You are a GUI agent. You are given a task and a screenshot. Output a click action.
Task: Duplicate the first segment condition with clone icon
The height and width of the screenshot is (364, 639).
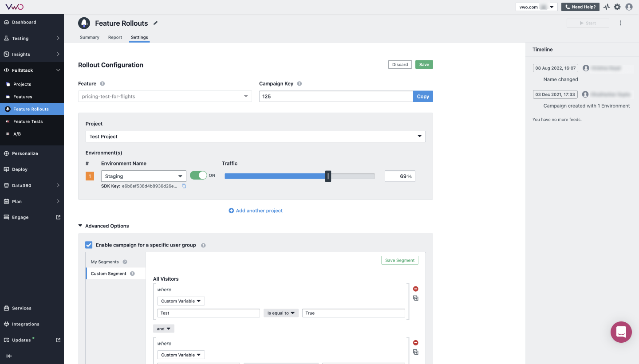click(x=415, y=298)
